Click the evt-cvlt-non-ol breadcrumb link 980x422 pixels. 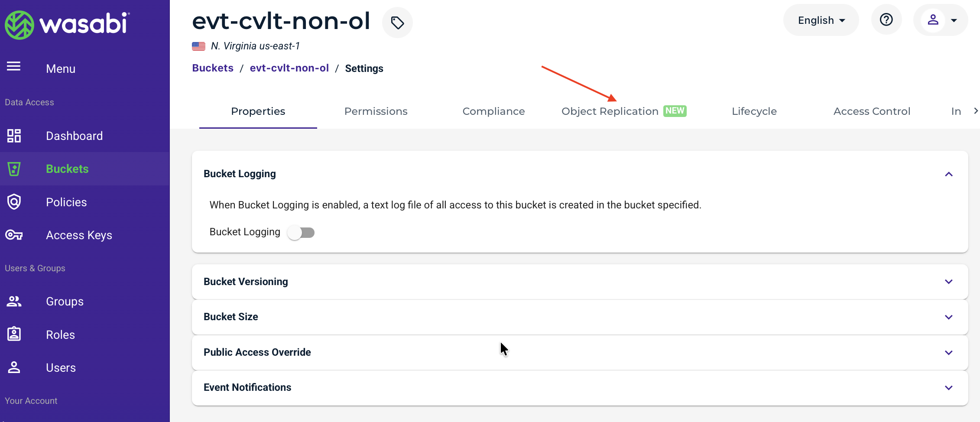pos(289,68)
